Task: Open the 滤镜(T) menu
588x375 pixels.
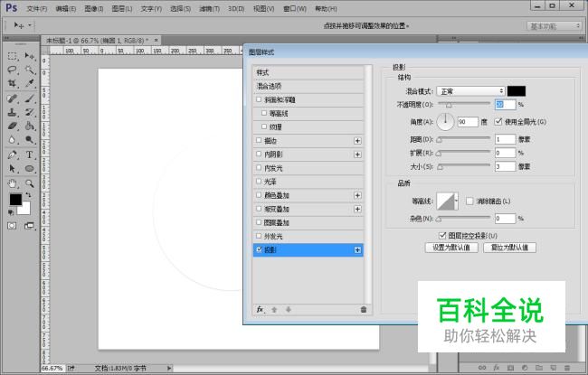Action: coord(209,8)
